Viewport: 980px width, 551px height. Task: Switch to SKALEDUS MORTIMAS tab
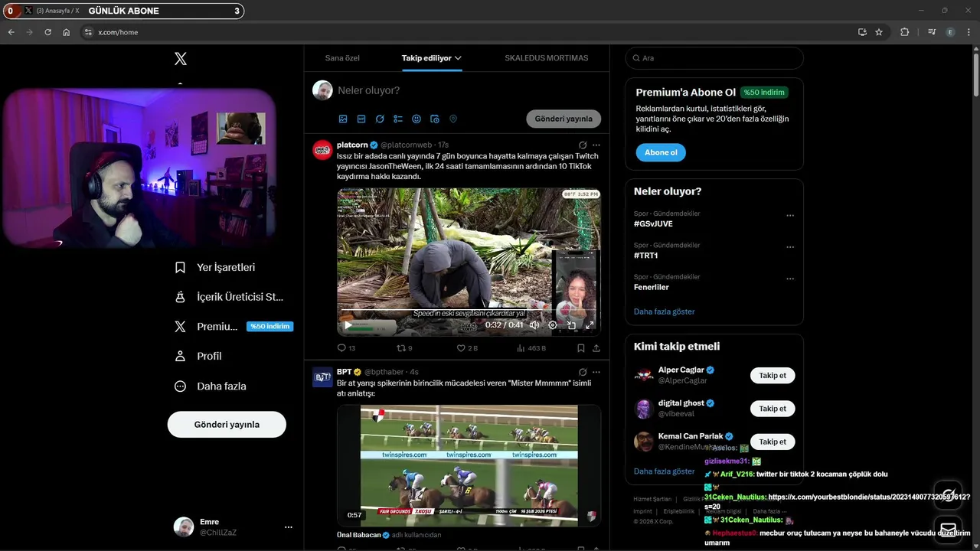tap(547, 58)
